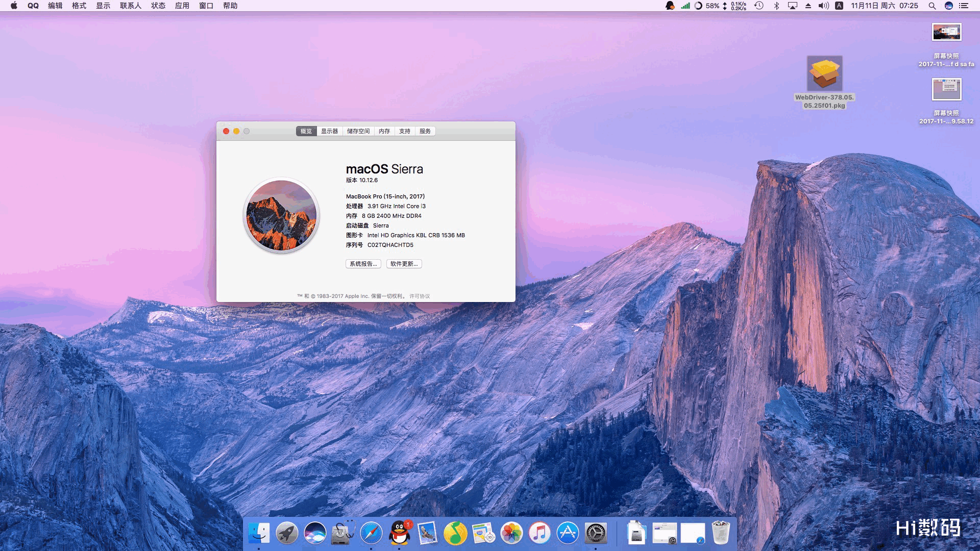Image resolution: width=980 pixels, height=551 pixels.
Task: Open Siri from the Dock
Action: [x=315, y=533]
